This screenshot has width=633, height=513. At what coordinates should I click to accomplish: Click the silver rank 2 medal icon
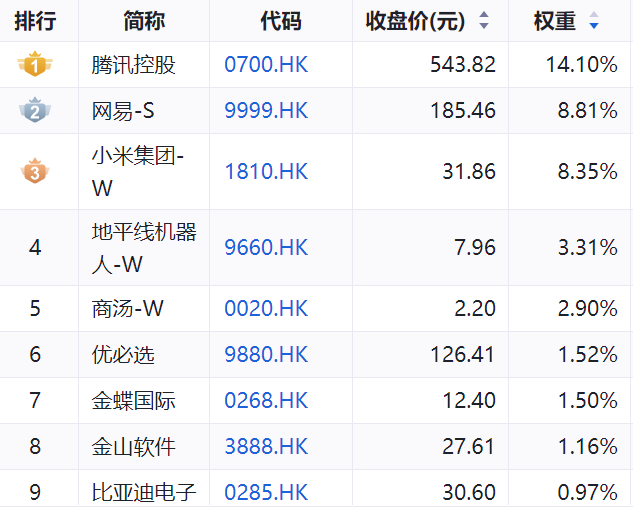tap(35, 110)
